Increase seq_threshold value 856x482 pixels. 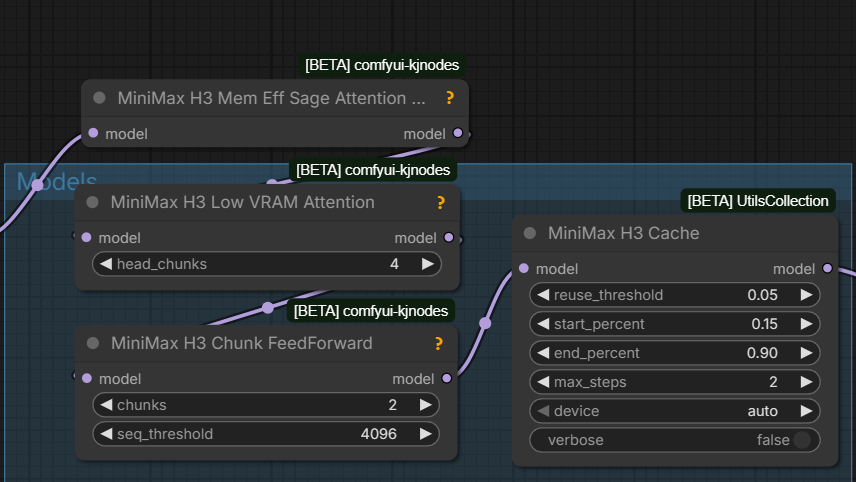(425, 434)
